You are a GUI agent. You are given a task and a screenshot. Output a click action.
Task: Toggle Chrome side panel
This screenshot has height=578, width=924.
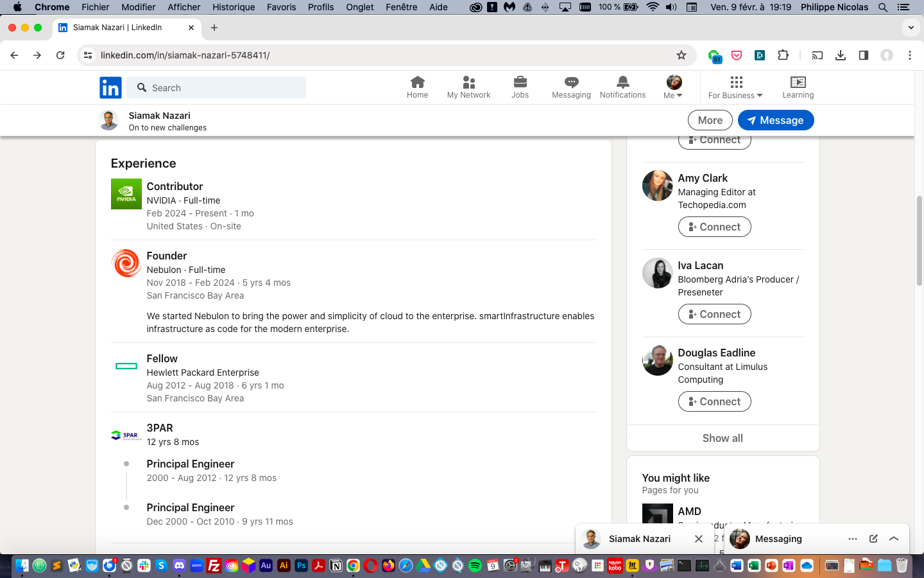coord(864,55)
